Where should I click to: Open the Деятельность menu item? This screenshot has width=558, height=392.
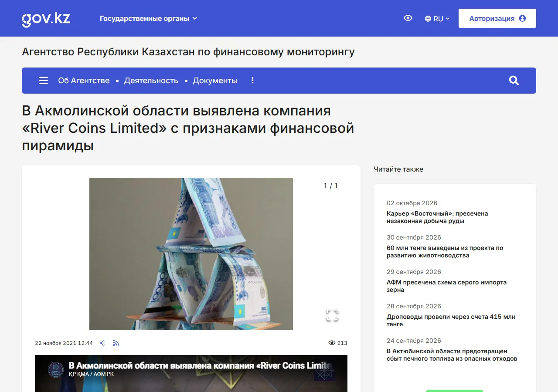[x=151, y=81]
